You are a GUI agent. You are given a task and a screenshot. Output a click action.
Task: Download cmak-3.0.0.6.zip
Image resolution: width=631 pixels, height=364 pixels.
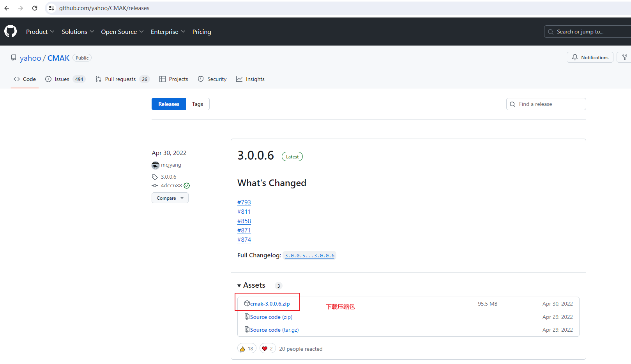(270, 304)
